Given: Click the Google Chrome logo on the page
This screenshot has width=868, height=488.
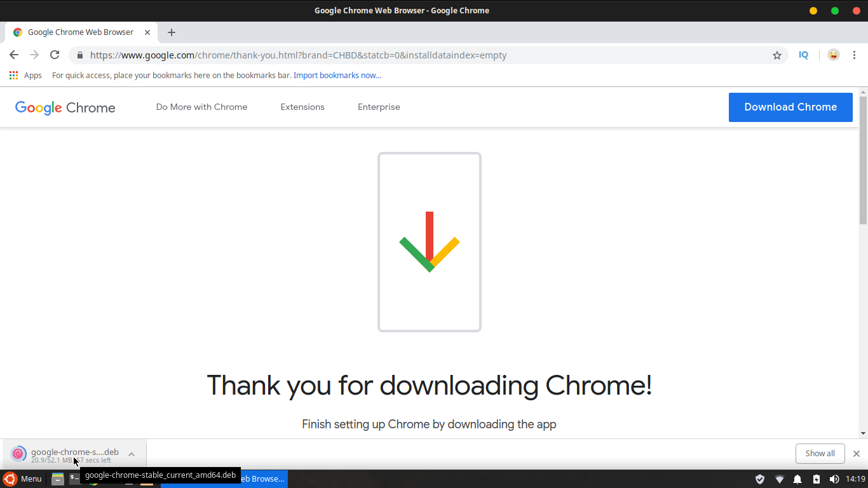Looking at the screenshot, I should (65, 107).
